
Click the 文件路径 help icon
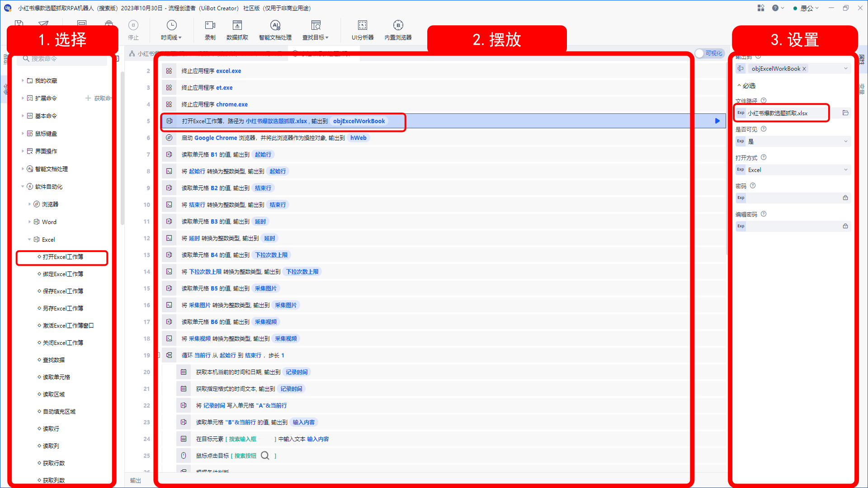coord(764,101)
